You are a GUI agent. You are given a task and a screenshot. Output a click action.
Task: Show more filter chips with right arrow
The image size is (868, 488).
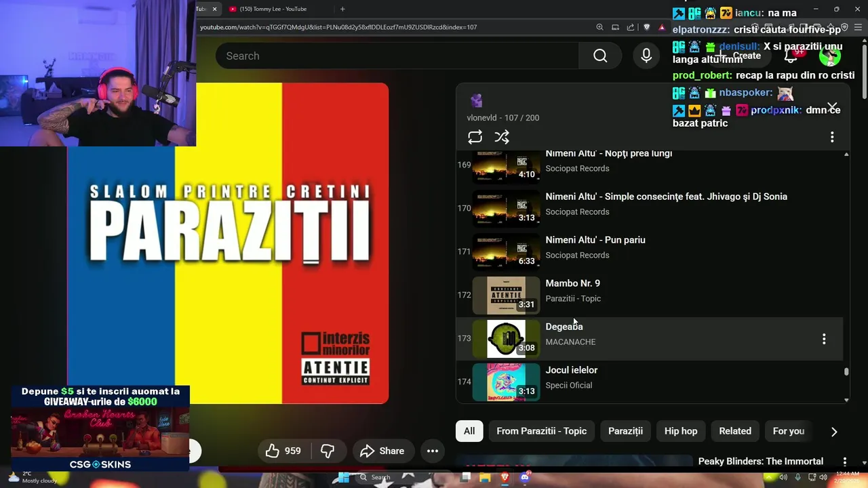coord(834,432)
